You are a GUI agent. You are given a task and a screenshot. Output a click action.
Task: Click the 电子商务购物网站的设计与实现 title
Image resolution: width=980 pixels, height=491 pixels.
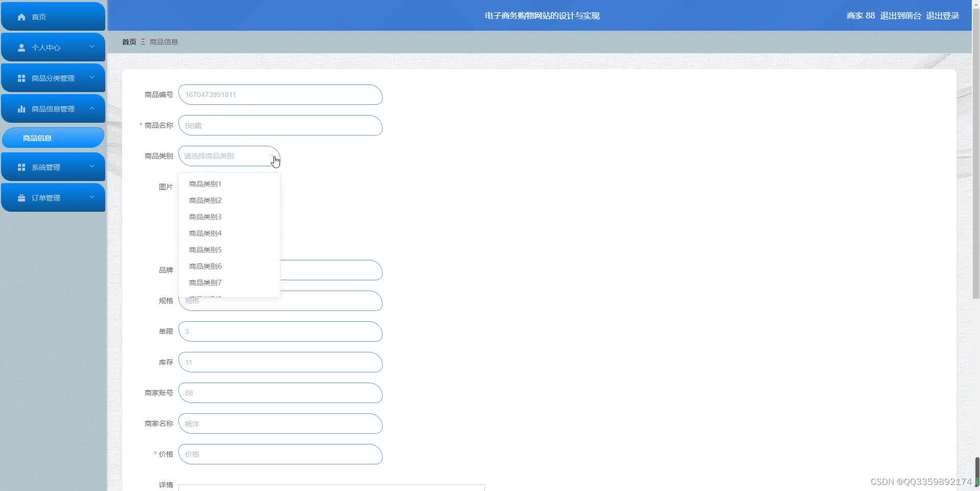coord(542,16)
